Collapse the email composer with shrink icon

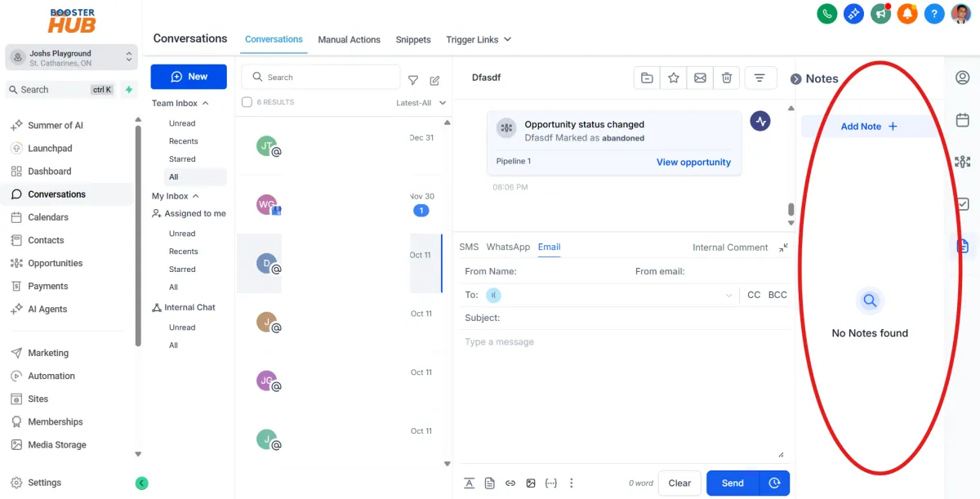pos(783,247)
